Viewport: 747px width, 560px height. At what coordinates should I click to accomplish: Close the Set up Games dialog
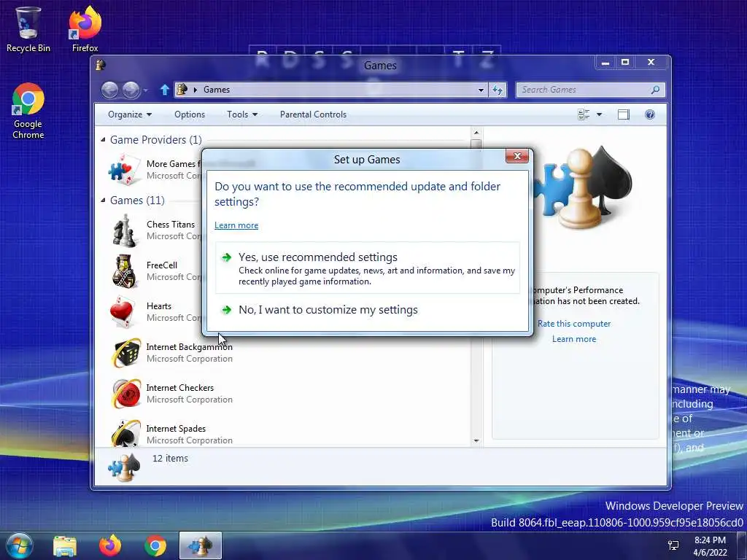coord(517,156)
